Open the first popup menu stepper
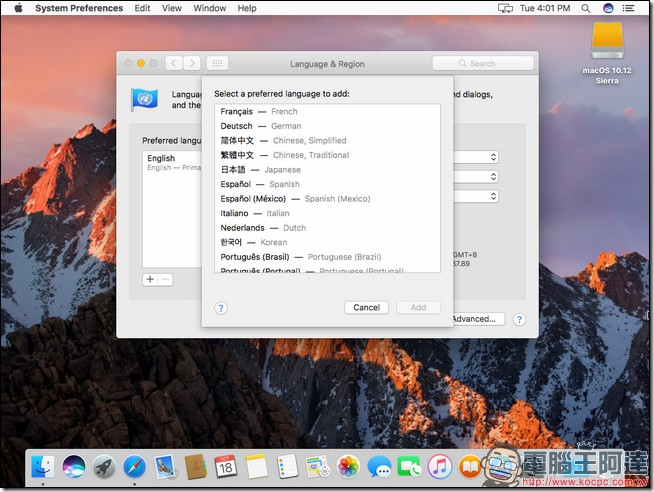This screenshot has height=492, width=654. (493, 157)
